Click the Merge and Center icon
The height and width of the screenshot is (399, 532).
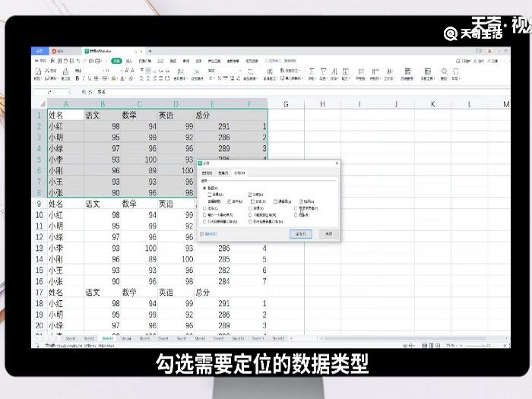click(181, 71)
